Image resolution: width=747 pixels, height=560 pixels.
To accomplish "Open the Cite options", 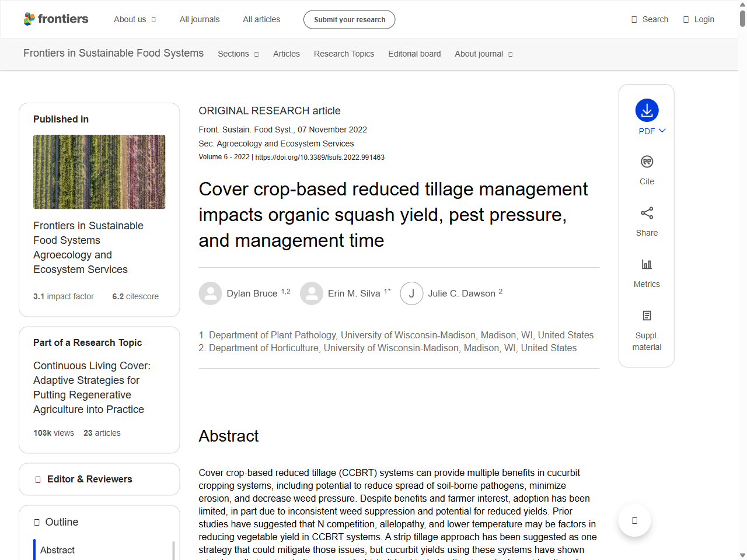I will click(x=647, y=169).
